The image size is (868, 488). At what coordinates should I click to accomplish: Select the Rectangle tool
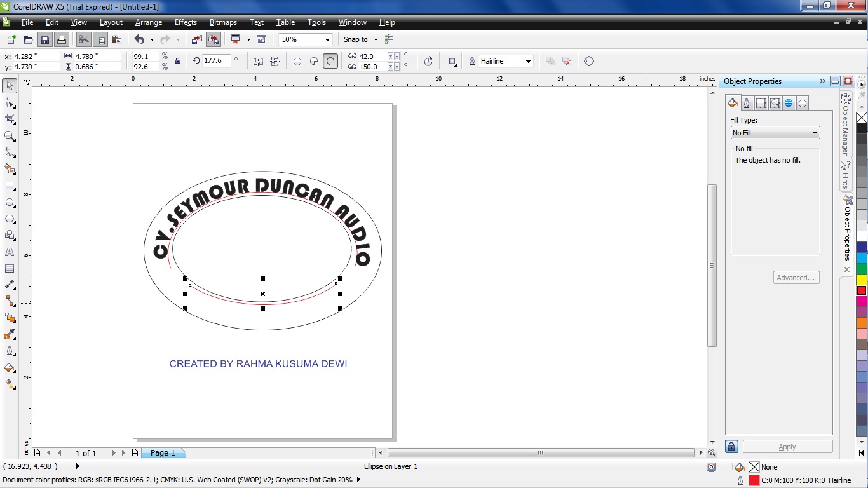point(10,186)
